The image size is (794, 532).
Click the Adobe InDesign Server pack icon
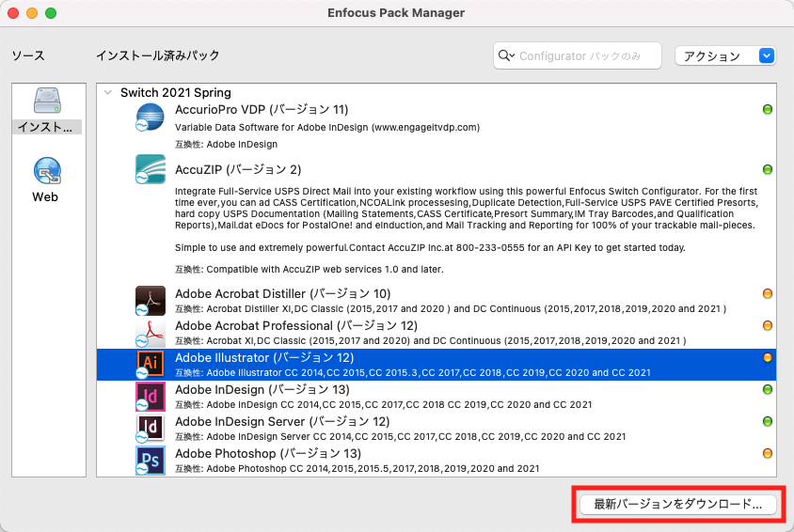pos(150,428)
